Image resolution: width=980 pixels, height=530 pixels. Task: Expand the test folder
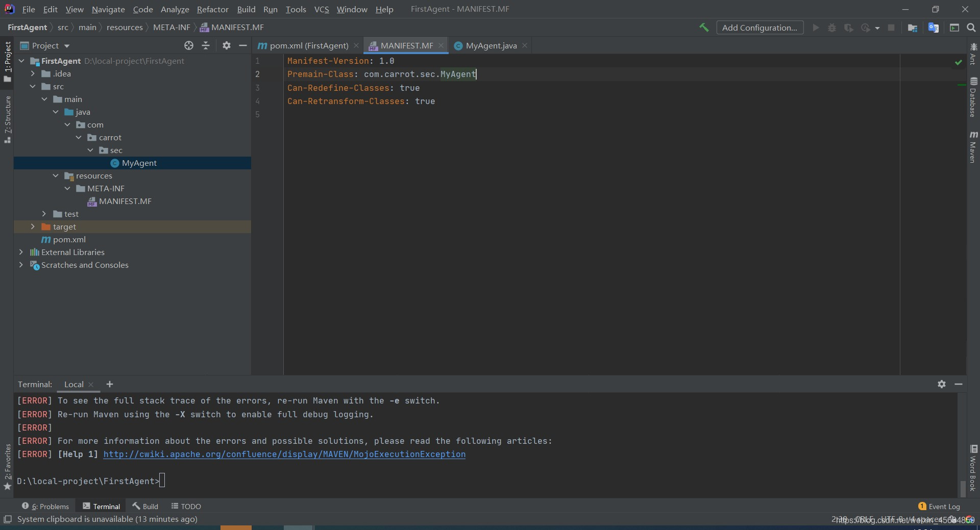tap(44, 214)
